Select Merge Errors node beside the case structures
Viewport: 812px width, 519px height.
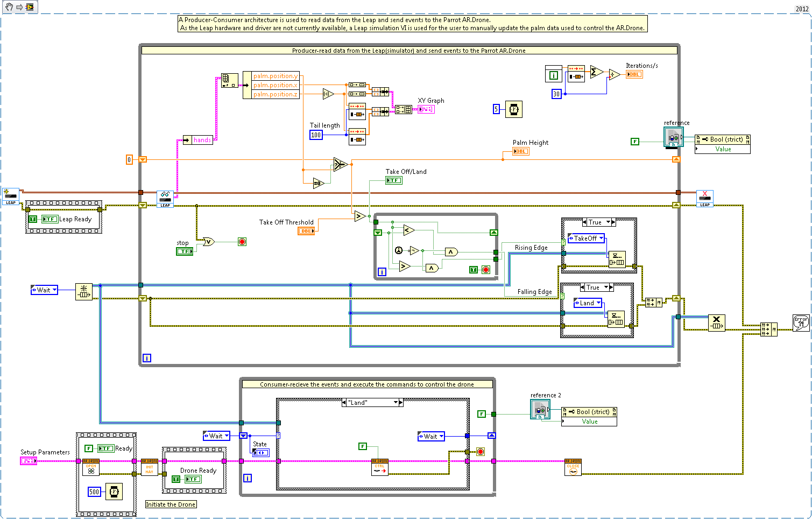pyautogui.click(x=654, y=303)
